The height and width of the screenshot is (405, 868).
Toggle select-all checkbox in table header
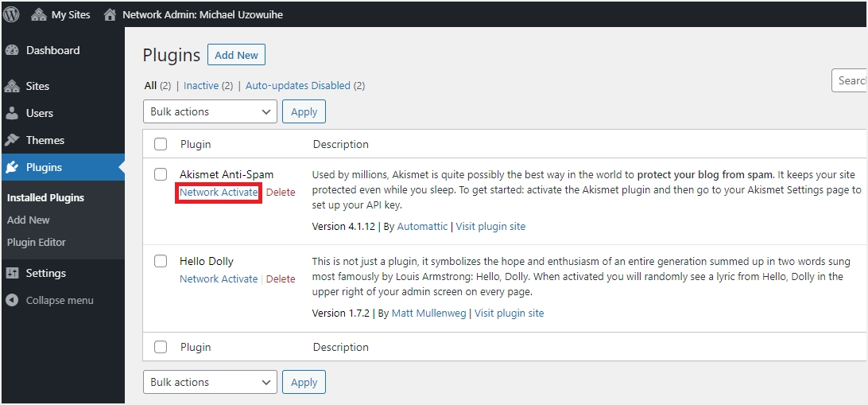pyautogui.click(x=161, y=144)
